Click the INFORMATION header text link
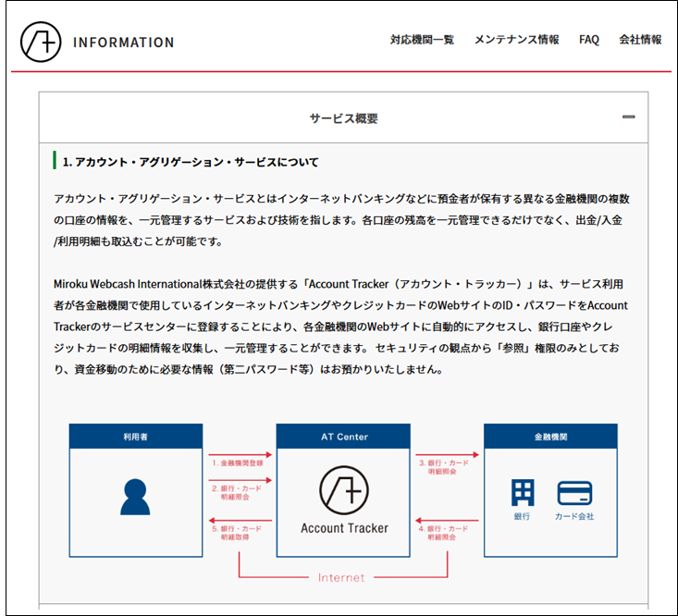 [x=123, y=43]
